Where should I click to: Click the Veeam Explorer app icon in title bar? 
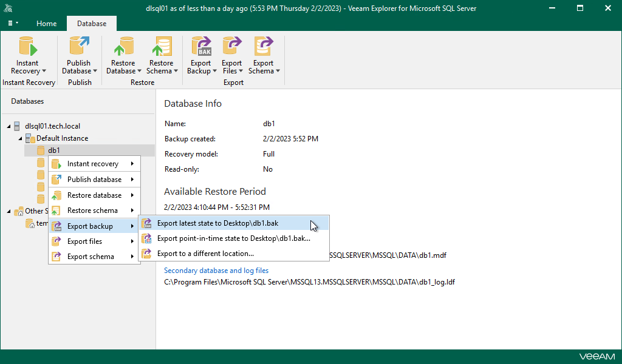click(9, 8)
